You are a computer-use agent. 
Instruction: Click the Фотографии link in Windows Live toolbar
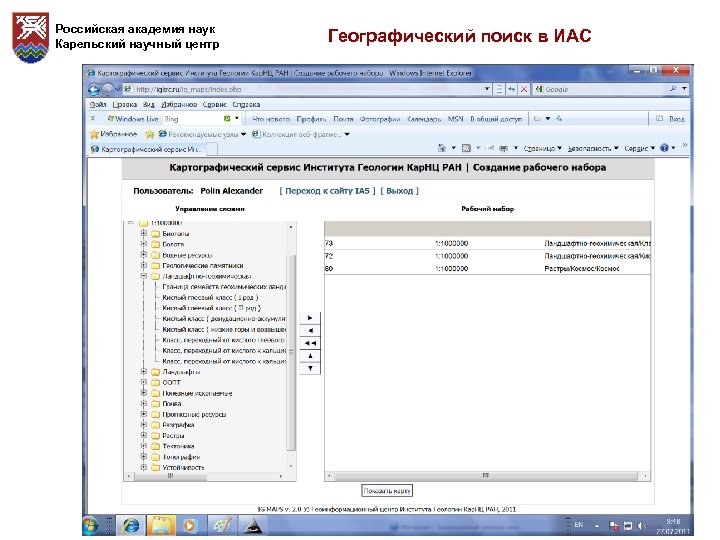pyautogui.click(x=380, y=119)
